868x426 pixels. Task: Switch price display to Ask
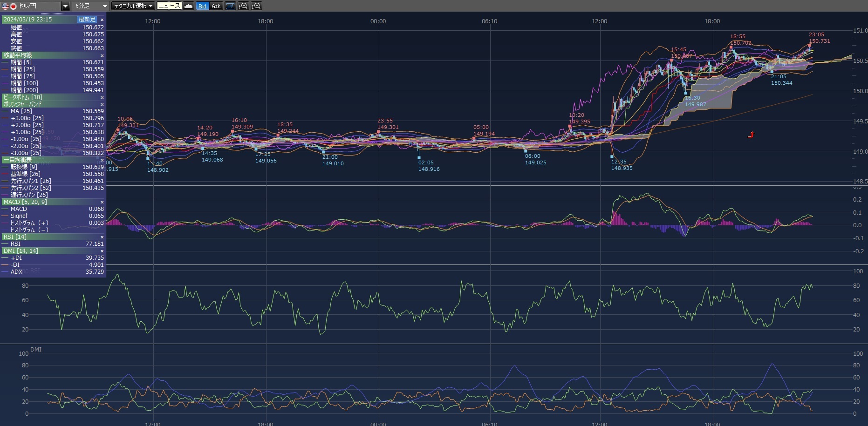coord(216,6)
